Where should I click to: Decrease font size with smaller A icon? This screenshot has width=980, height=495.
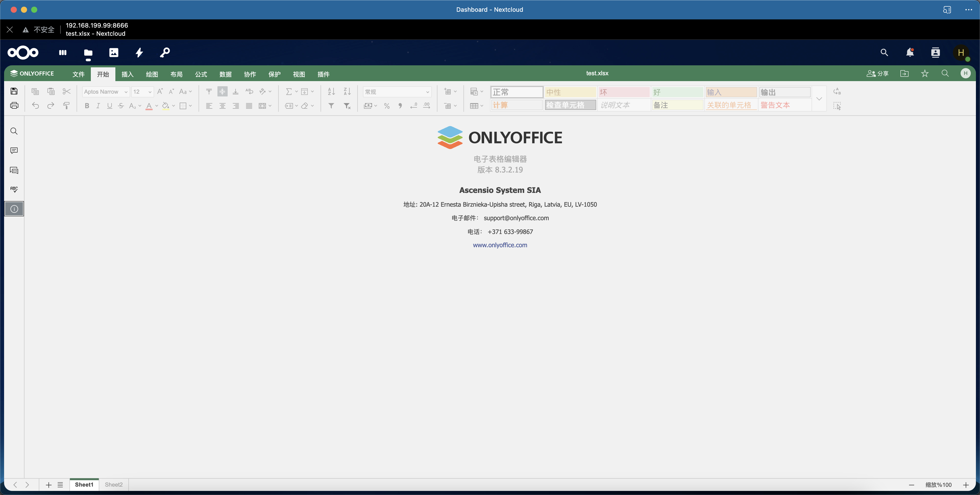pyautogui.click(x=171, y=91)
